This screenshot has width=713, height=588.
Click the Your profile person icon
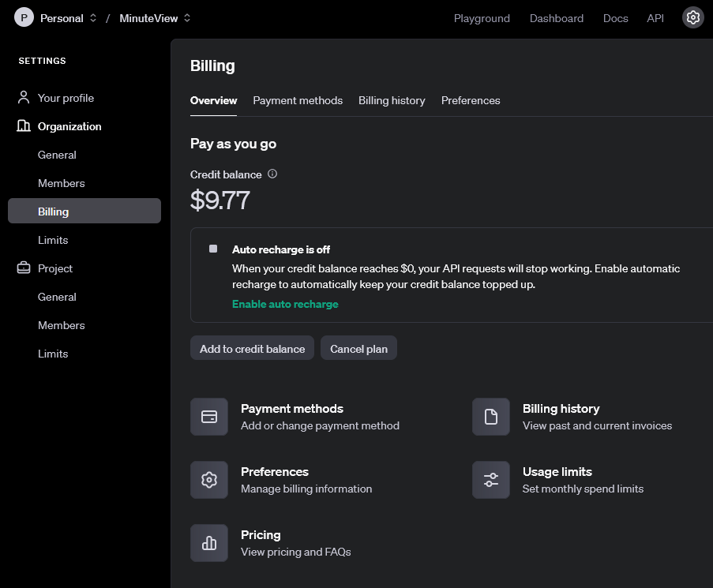pyautogui.click(x=22, y=97)
